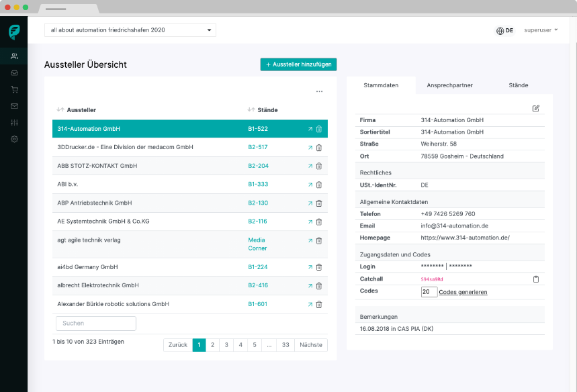Click homepage https://www.314-automation.de/
Image resolution: width=577 pixels, height=392 pixels.
[465, 238]
